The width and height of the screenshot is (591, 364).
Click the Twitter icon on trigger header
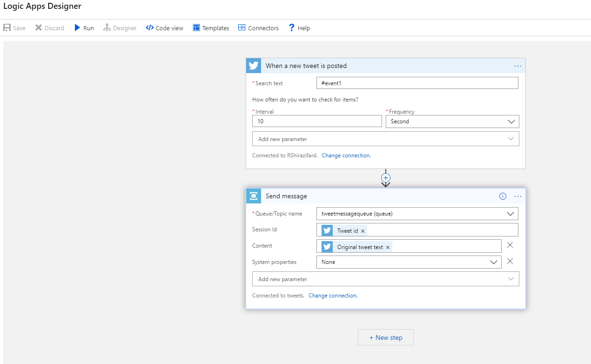pyautogui.click(x=254, y=66)
